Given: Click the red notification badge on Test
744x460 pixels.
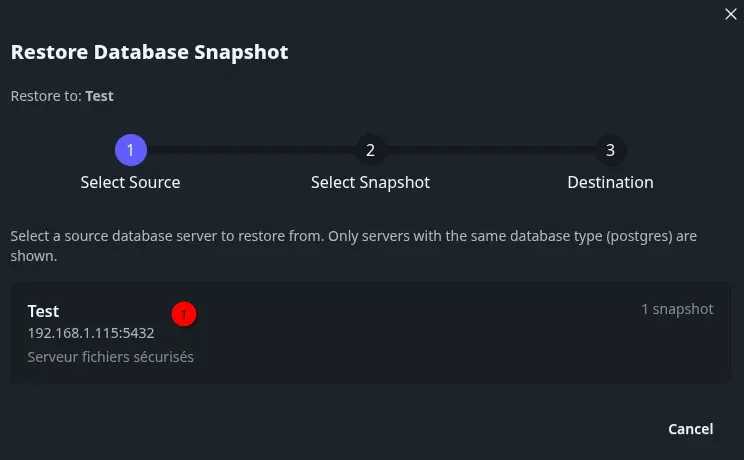Looking at the screenshot, I should pyautogui.click(x=183, y=313).
